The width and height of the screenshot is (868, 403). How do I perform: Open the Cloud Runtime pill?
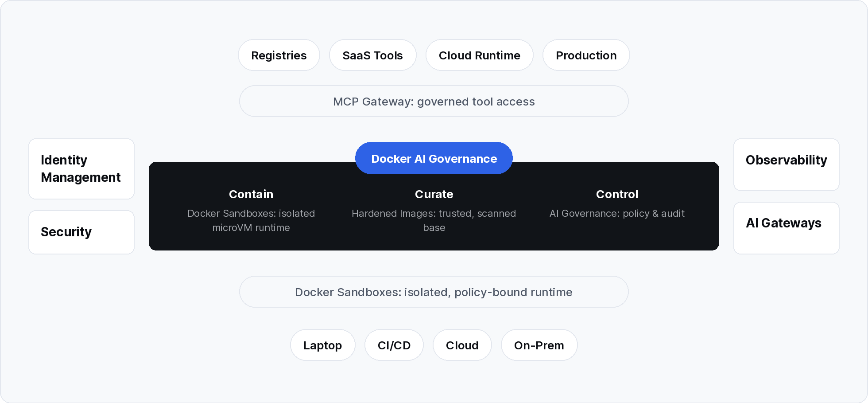coord(480,55)
